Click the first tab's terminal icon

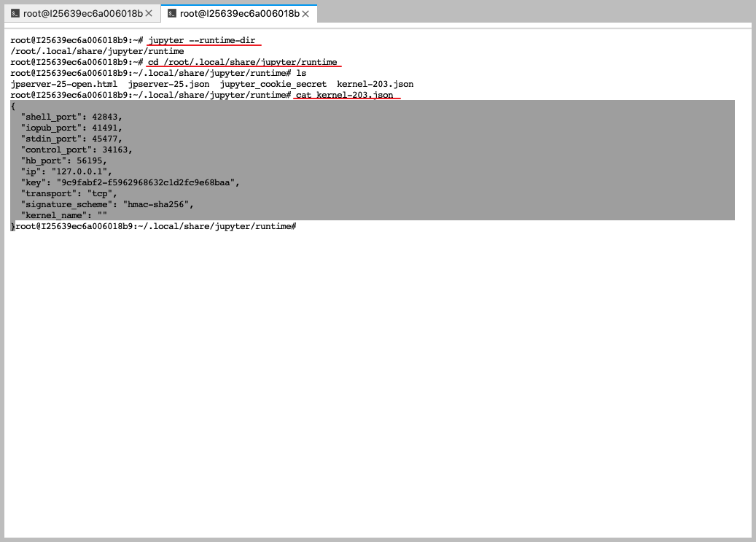(x=15, y=13)
